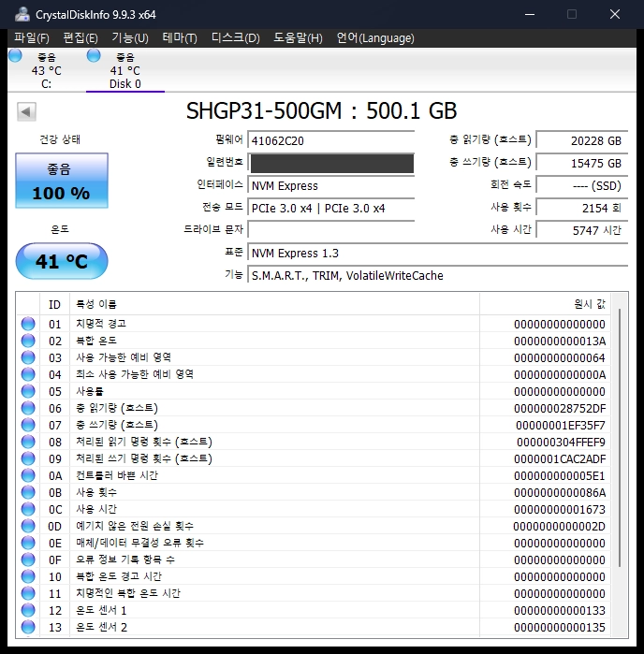Viewport: 644px width, 654px height.
Task: Click status orb for row 12 온도 센서 1
Action: click(x=28, y=610)
